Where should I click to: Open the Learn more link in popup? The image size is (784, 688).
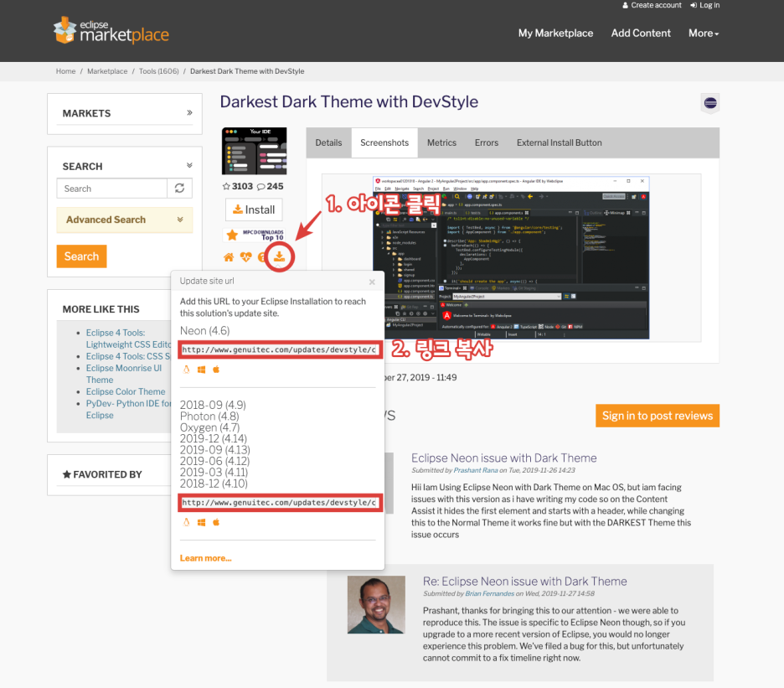[x=205, y=558]
